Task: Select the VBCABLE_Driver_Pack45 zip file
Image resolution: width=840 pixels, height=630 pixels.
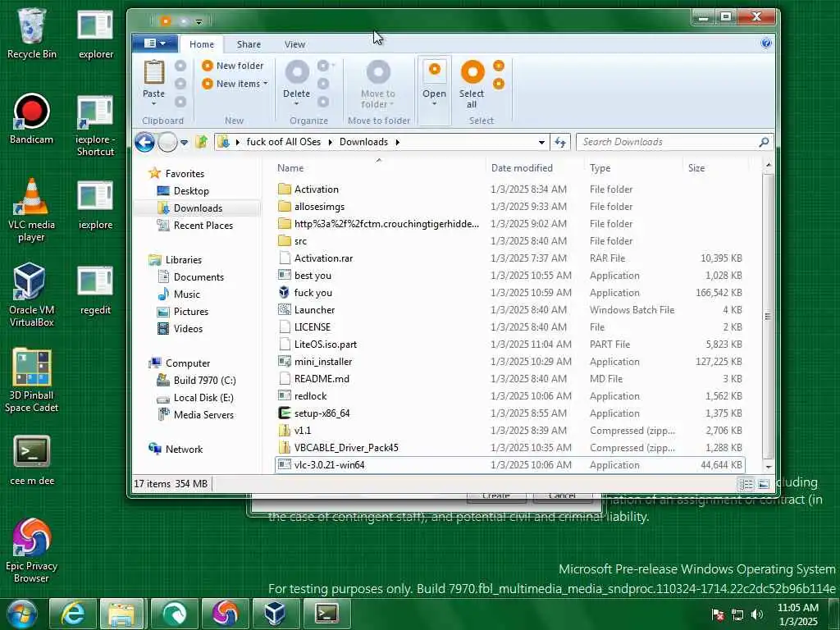Action: pos(346,448)
